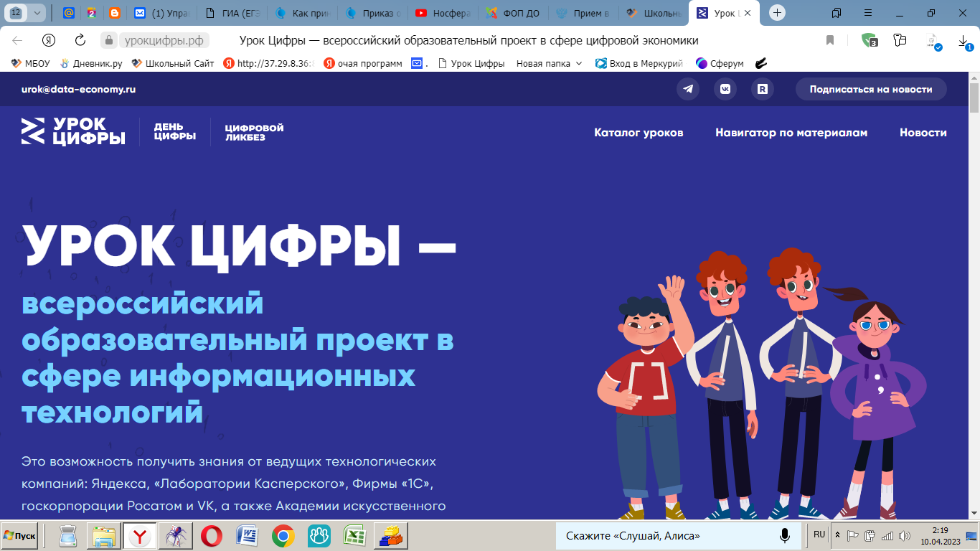Bookmark this page with the bookmark icon
This screenshot has width=980, height=551.
click(x=830, y=40)
